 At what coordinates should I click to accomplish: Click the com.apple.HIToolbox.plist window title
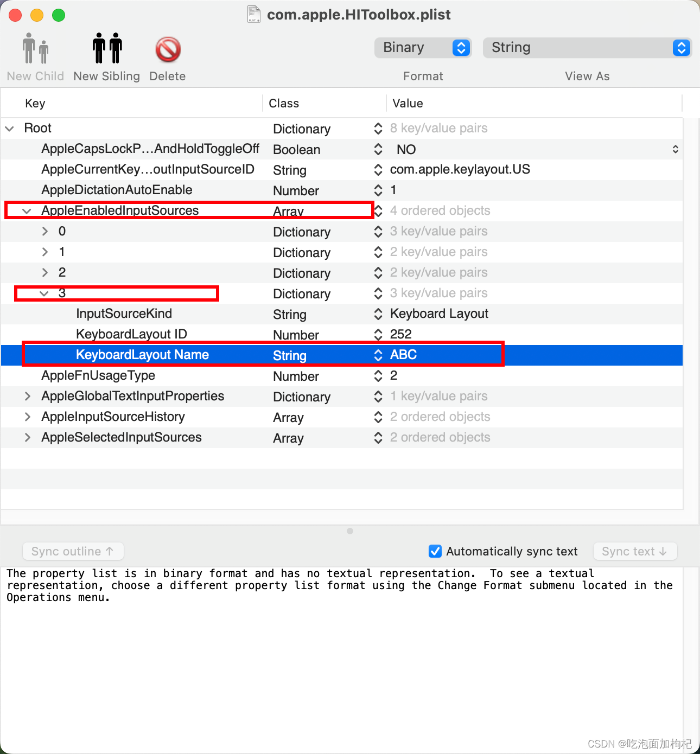[359, 15]
